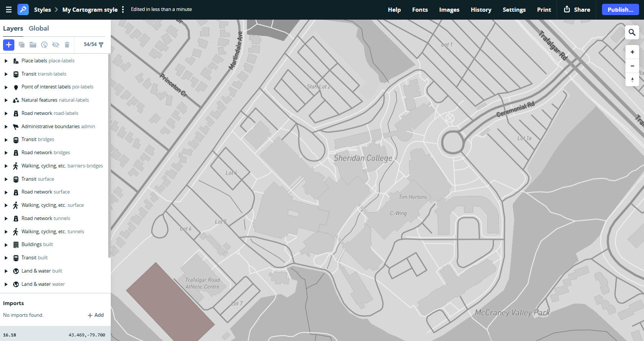Expand the Land & water water layer
The image size is (644, 341).
point(6,284)
